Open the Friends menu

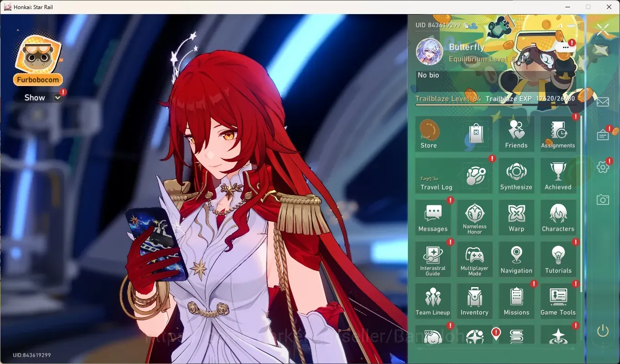pos(516,134)
